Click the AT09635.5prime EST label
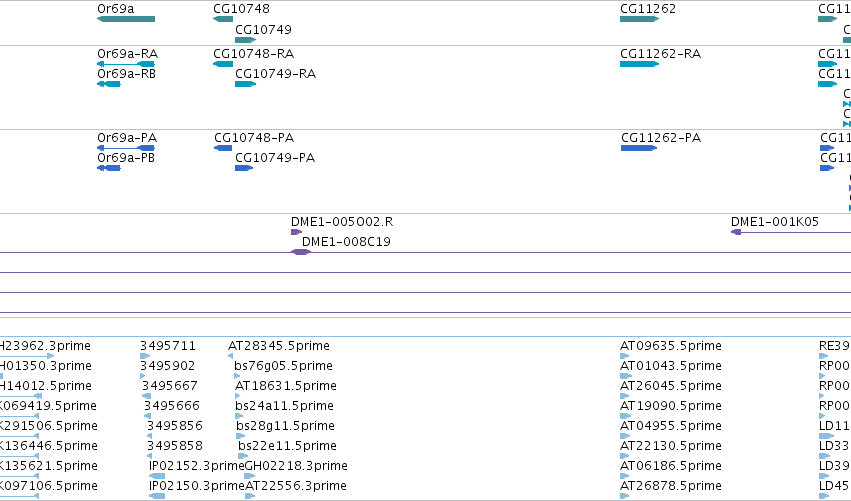The image size is (851, 501). pyautogui.click(x=671, y=346)
